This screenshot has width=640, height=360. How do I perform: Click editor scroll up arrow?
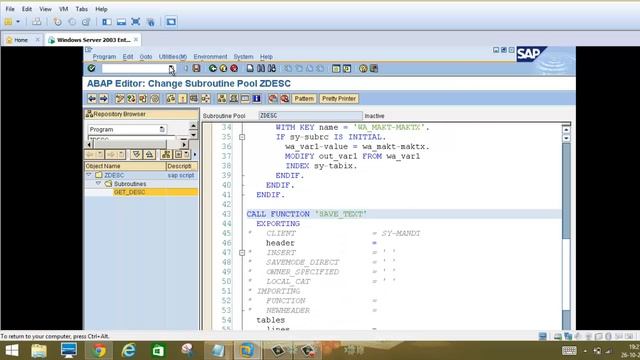pos(566,129)
